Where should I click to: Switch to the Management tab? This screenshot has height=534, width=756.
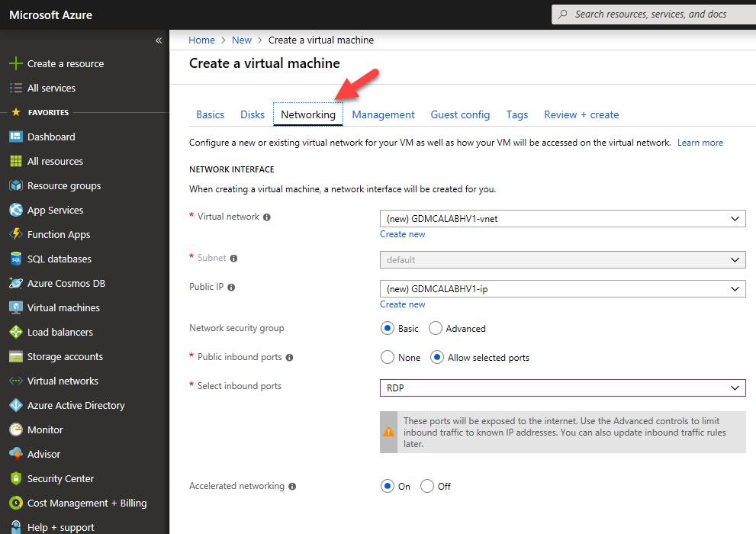(x=383, y=114)
